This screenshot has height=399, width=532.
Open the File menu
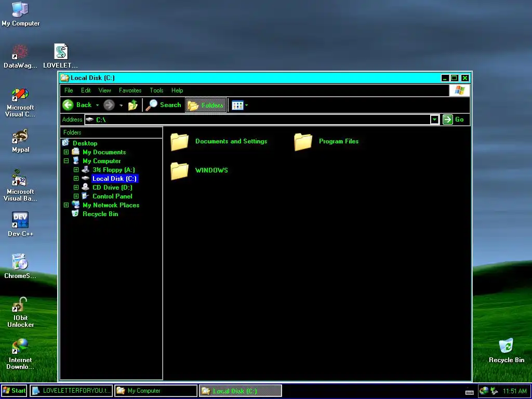tap(69, 90)
